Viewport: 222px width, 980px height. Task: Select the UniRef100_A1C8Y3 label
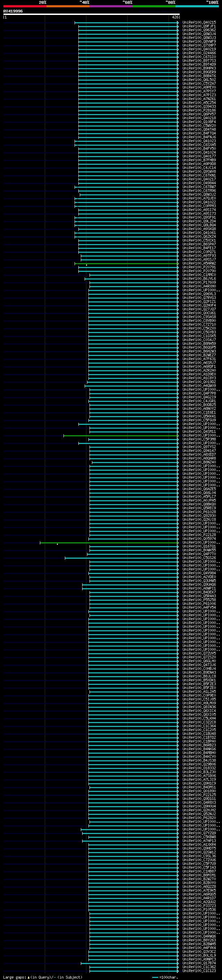pos(199,378)
